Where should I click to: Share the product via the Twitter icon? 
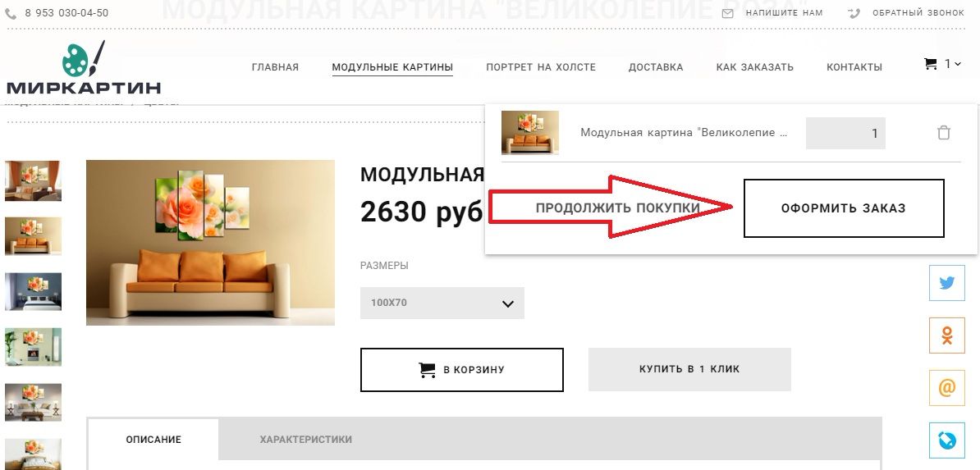pos(947,283)
